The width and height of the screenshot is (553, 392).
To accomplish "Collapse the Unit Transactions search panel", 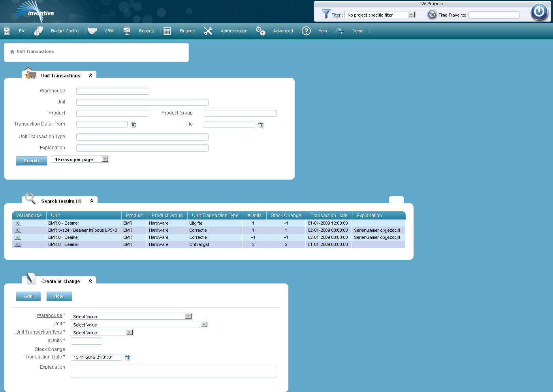I will pyautogui.click(x=90, y=75).
